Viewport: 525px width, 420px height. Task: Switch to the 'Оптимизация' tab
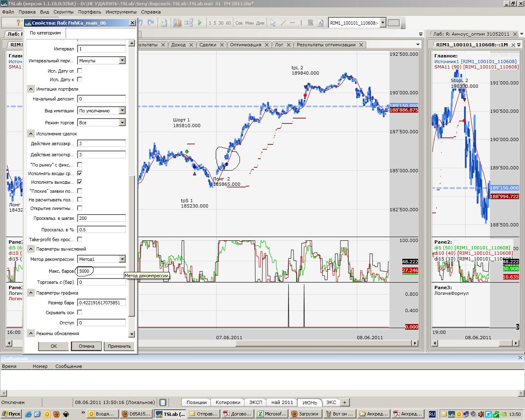click(245, 45)
